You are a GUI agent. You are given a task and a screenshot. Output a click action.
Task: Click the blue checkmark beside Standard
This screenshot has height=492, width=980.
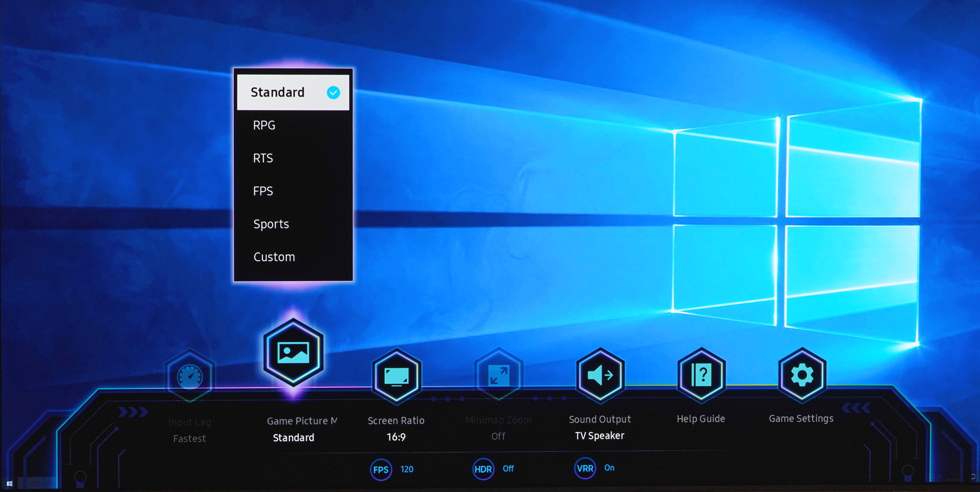point(333,92)
